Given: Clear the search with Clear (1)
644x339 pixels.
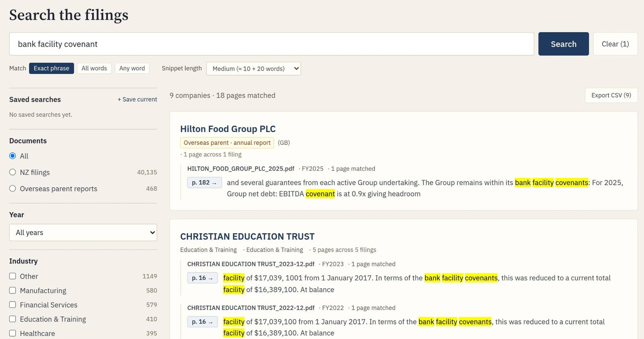Looking at the screenshot, I should (615, 44).
